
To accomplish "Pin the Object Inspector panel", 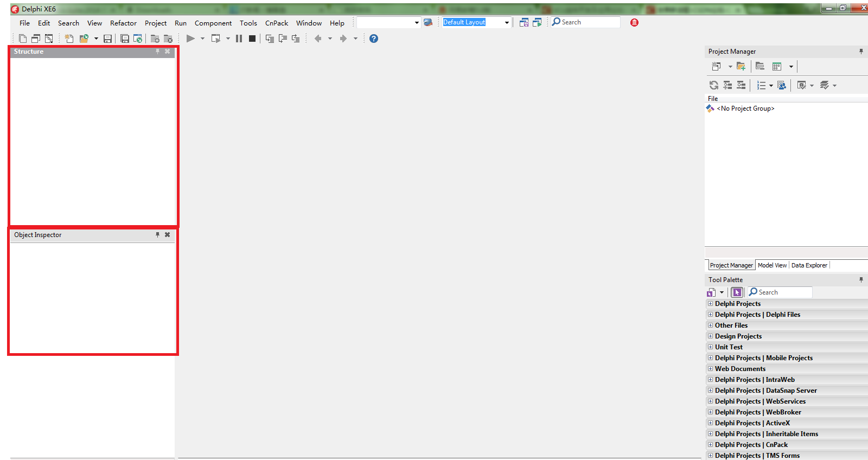I will [x=158, y=235].
